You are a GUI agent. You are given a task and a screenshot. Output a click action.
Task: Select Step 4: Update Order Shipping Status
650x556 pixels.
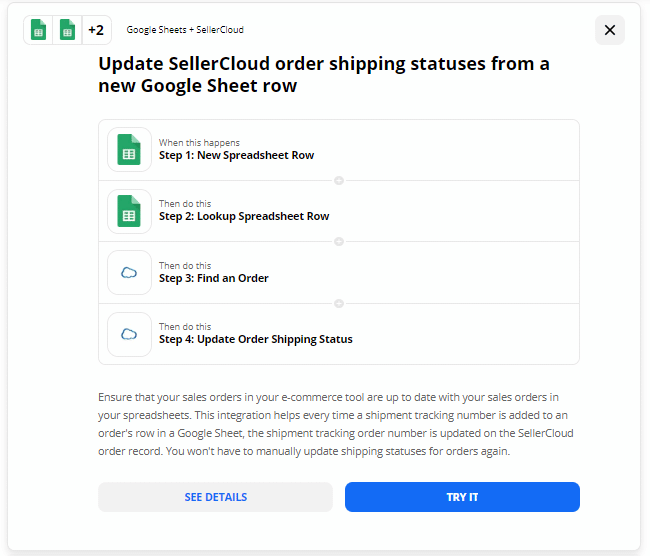pos(339,334)
